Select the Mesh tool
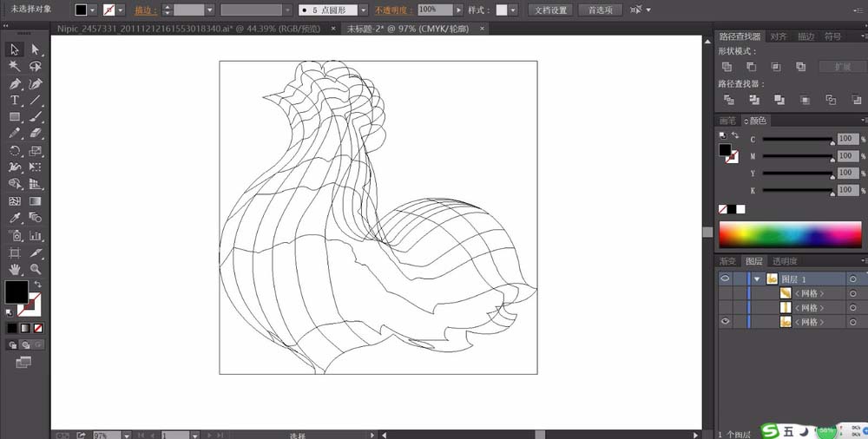Viewport: 868px width, 439px height. point(15,201)
